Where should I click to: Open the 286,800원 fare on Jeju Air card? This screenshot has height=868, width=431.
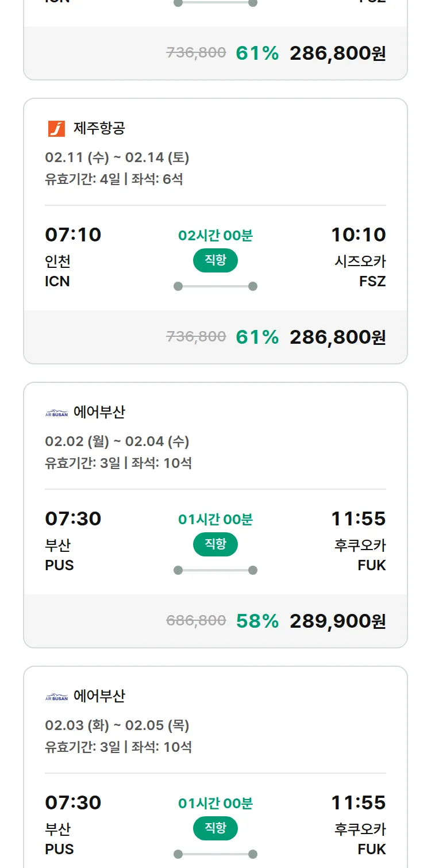337,337
